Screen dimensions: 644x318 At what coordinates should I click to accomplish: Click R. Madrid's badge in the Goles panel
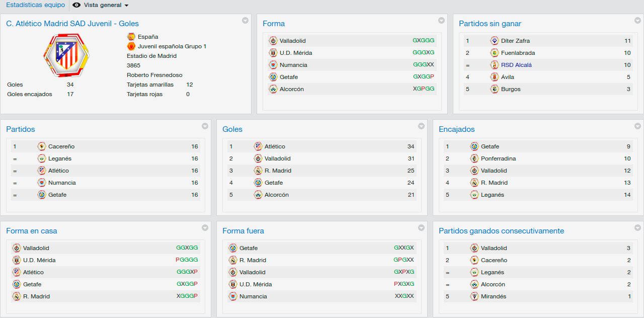[258, 171]
